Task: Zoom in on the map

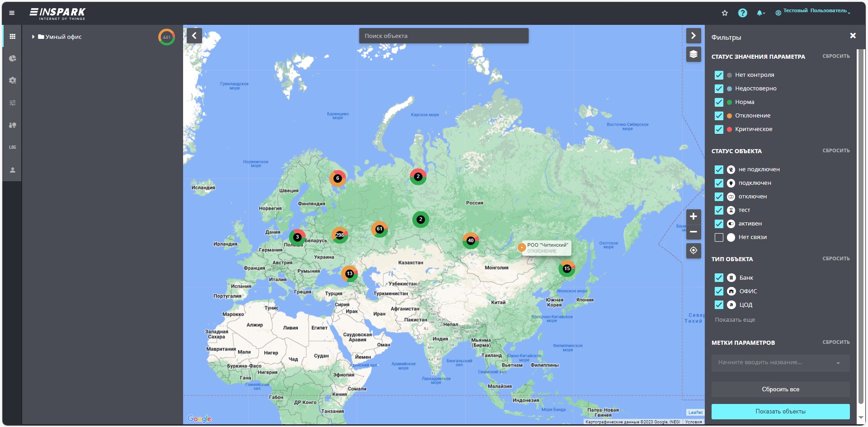Action: click(x=693, y=216)
